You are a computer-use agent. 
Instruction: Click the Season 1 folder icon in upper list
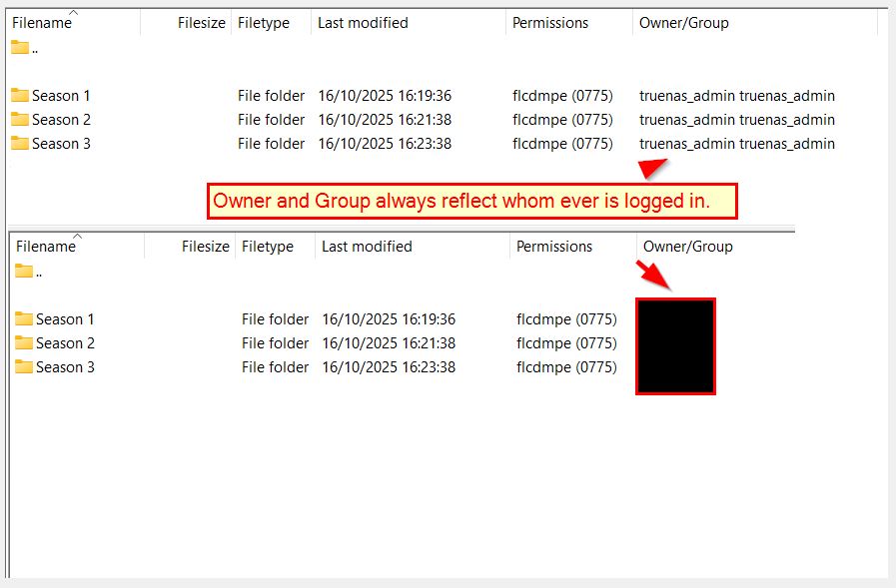pos(20,96)
